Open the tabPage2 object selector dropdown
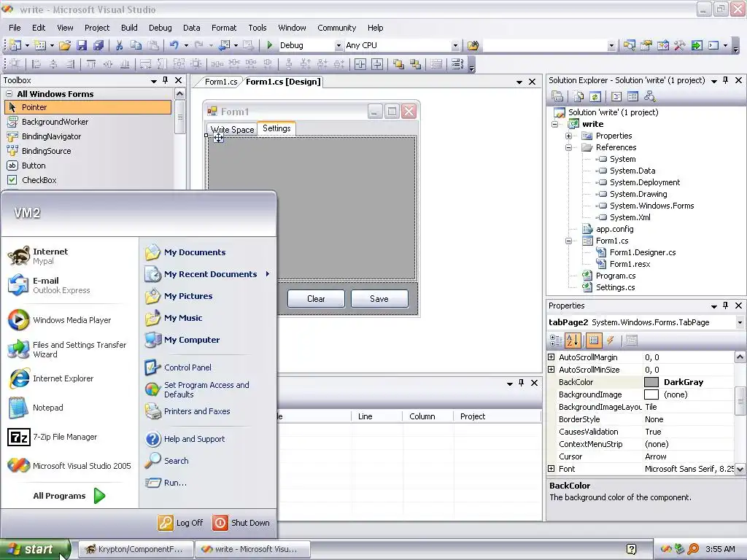747x560 pixels. coord(740,322)
